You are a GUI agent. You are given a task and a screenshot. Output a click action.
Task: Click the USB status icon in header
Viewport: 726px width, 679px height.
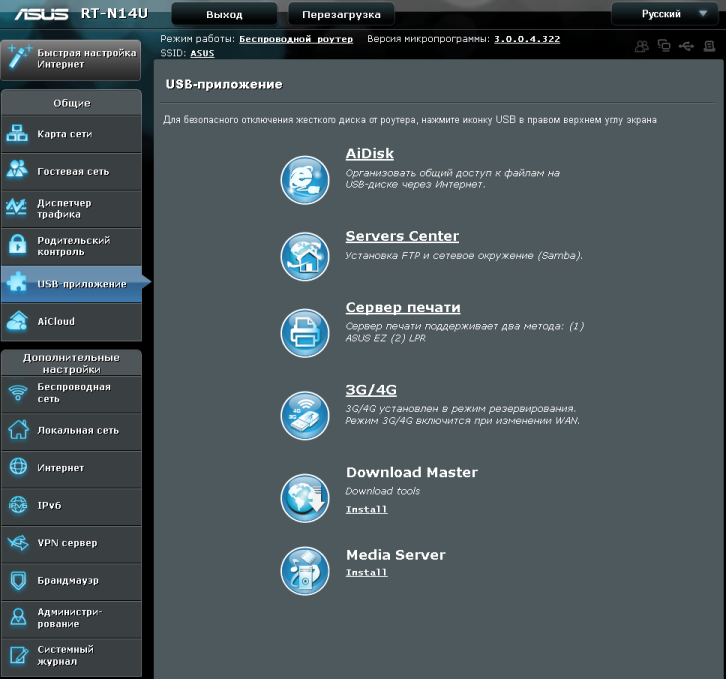[686, 46]
